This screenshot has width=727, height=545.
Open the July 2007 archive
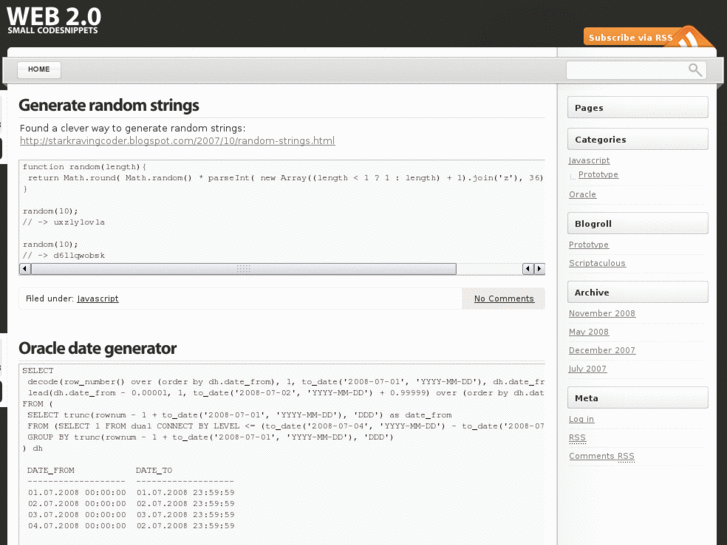pyautogui.click(x=587, y=369)
